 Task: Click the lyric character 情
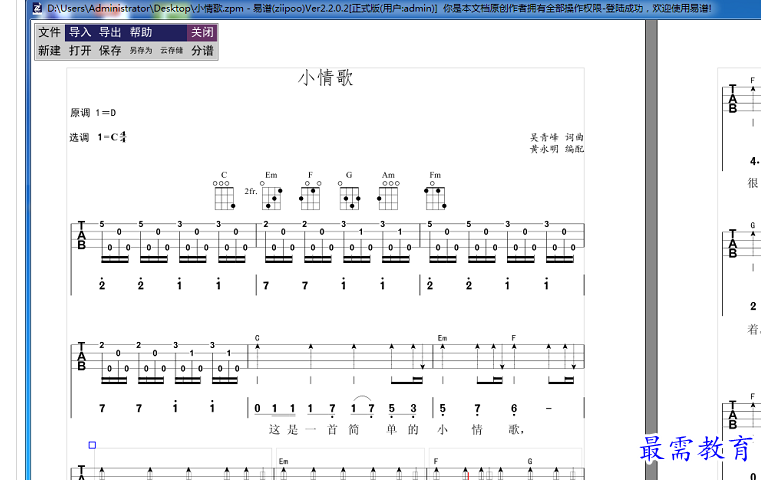(477, 430)
